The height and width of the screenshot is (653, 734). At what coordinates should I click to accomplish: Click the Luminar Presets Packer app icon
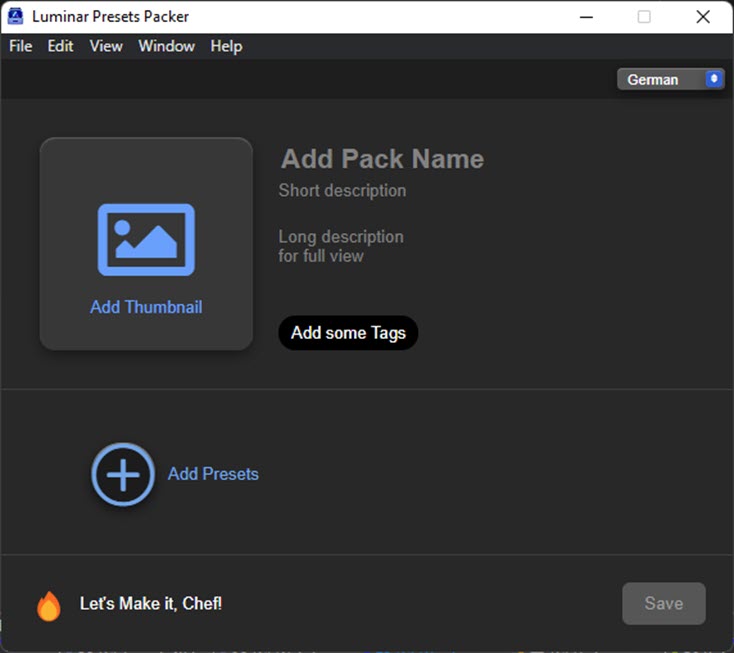point(15,16)
